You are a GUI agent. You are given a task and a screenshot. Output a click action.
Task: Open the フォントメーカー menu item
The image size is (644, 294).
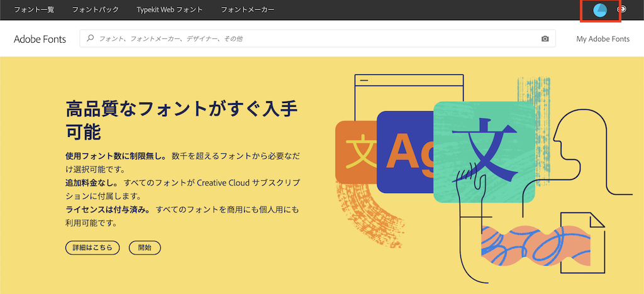[x=248, y=9]
